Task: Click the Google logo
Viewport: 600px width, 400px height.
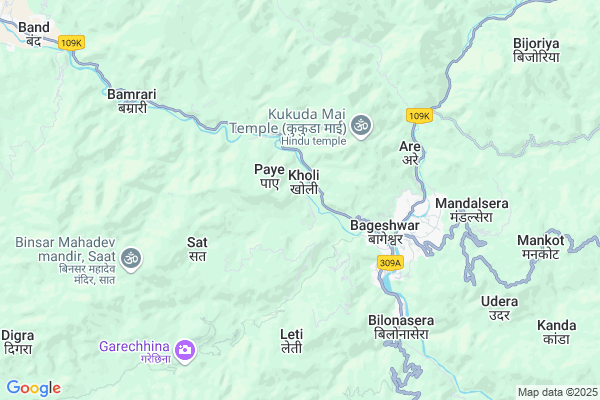Action: [34, 388]
